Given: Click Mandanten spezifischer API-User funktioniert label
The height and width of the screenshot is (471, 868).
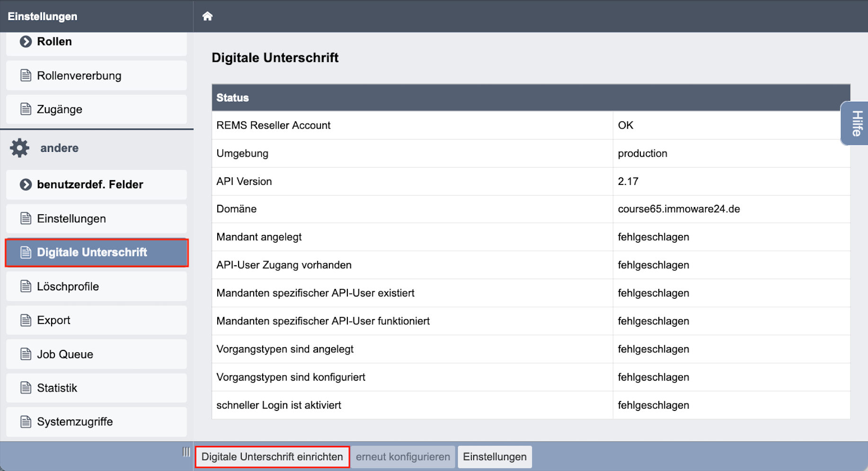Looking at the screenshot, I should [323, 321].
